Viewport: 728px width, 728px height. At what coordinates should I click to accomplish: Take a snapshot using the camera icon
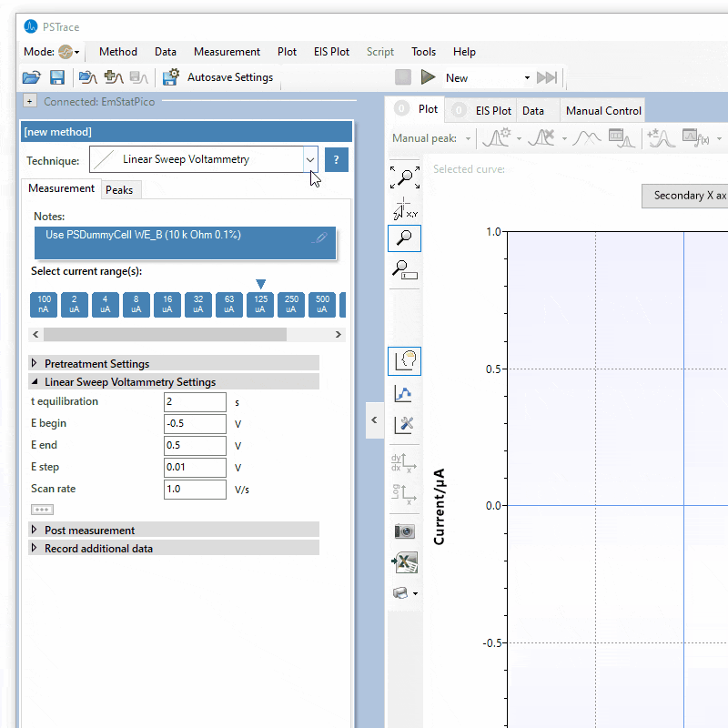[404, 531]
